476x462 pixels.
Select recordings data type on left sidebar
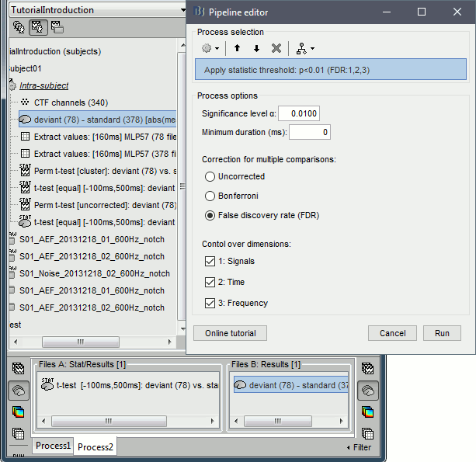(x=19, y=370)
